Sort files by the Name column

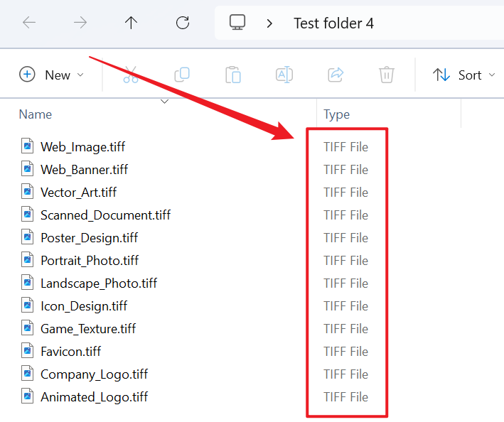pyautogui.click(x=36, y=114)
